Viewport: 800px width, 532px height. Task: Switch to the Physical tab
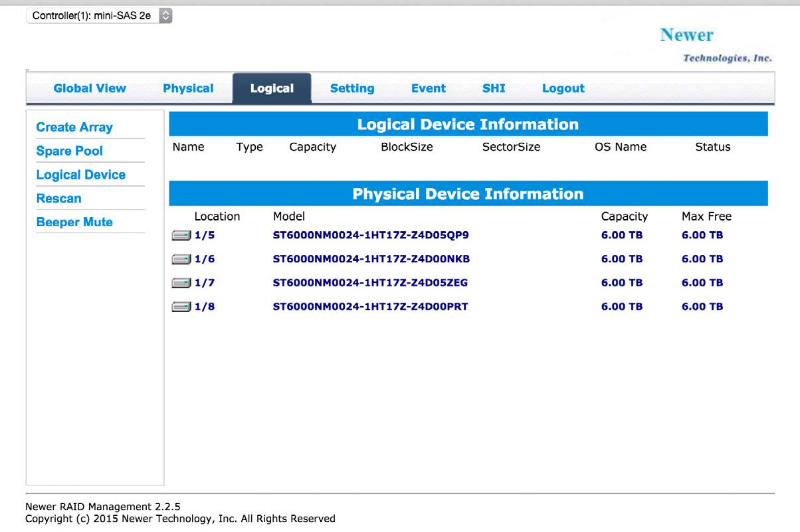point(188,88)
